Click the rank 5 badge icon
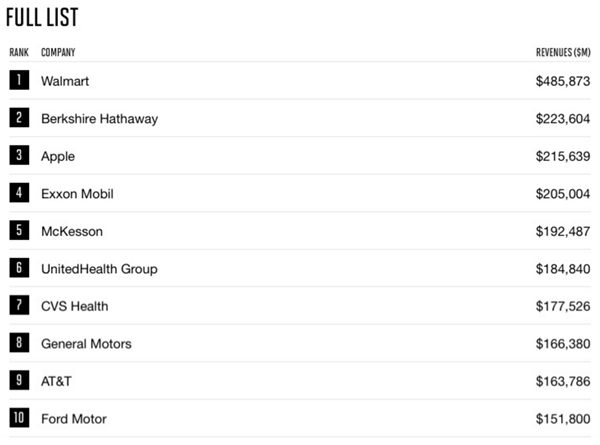The width and height of the screenshot is (600, 445). (x=18, y=231)
